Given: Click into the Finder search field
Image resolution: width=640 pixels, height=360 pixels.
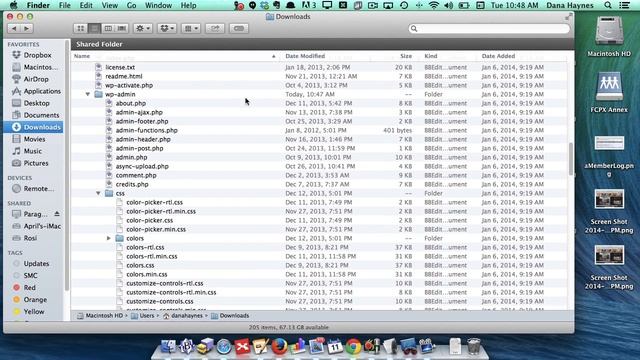Looking at the screenshot, I should click(x=489, y=29).
